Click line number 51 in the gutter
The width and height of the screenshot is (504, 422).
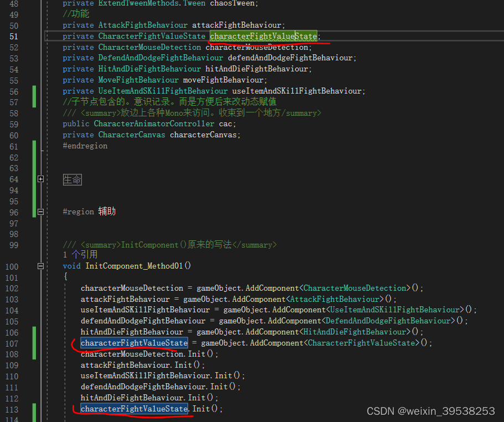(14, 37)
